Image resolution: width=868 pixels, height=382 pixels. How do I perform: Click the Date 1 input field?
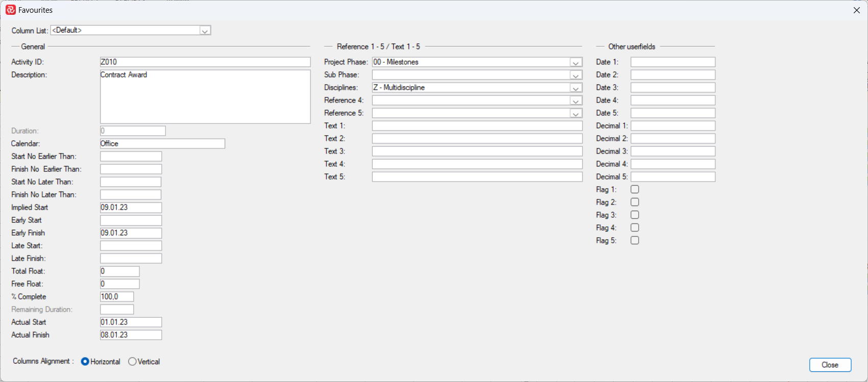click(673, 62)
